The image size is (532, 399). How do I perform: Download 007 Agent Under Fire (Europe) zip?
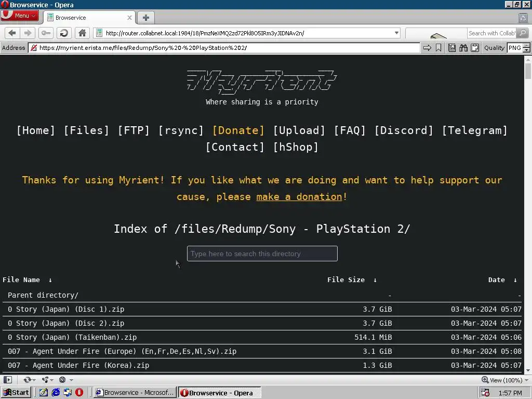click(x=122, y=352)
